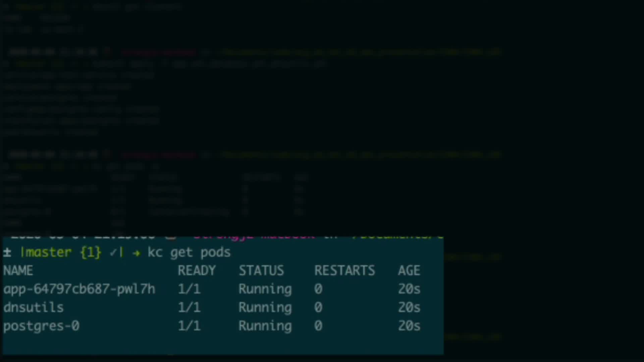Select the app-64797cb687-pwl7h pod name

point(79,289)
